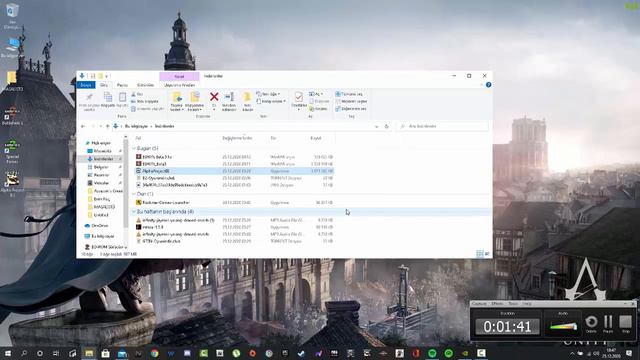Open the Quick Access Toolbar customize dropdown arrow
Viewport: 640px width, 360px height.
pos(107,76)
